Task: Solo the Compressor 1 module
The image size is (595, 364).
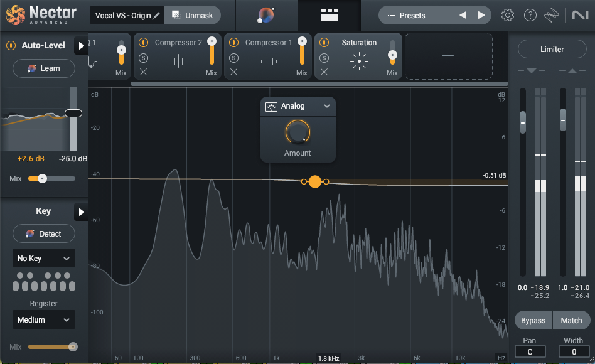Action: 233,58
